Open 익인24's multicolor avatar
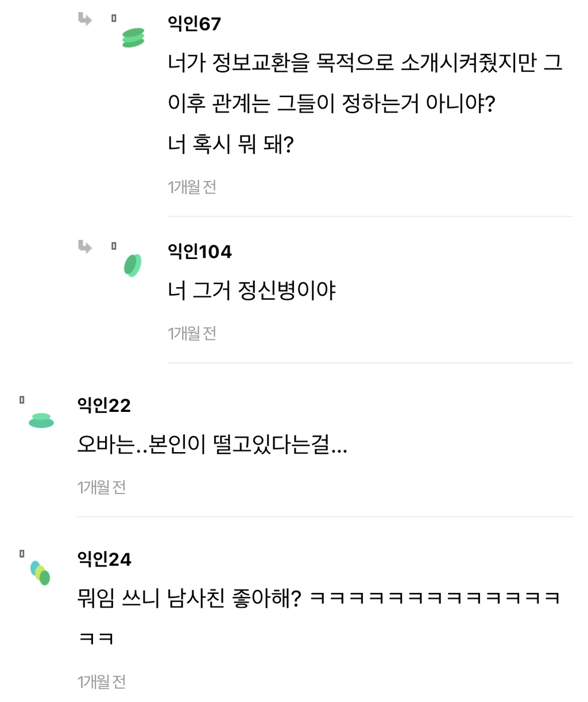Image resolution: width=588 pixels, height=702 pixels. click(40, 573)
